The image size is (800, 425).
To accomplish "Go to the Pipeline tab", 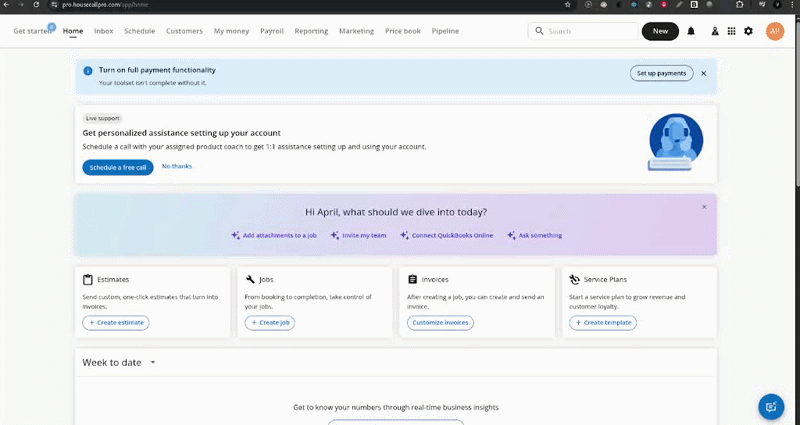I will click(445, 31).
